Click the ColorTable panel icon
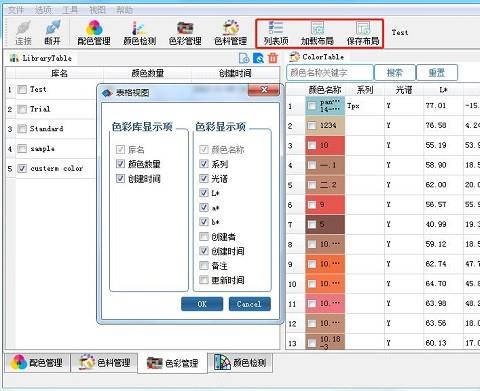The image size is (480, 391). pos(294,57)
